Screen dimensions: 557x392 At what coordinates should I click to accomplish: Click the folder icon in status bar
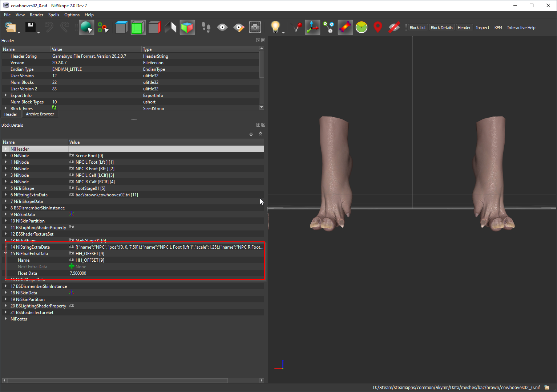pyautogui.click(x=547, y=387)
